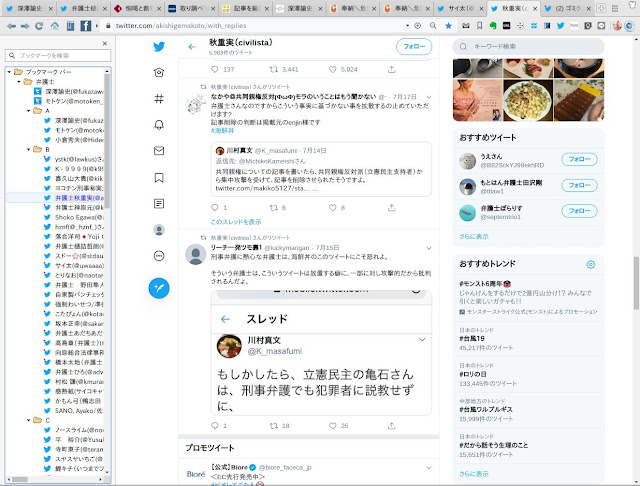Viewport: 640px width, 486px height.
Task: Collapse bookmark folder C
Action: coord(29,420)
